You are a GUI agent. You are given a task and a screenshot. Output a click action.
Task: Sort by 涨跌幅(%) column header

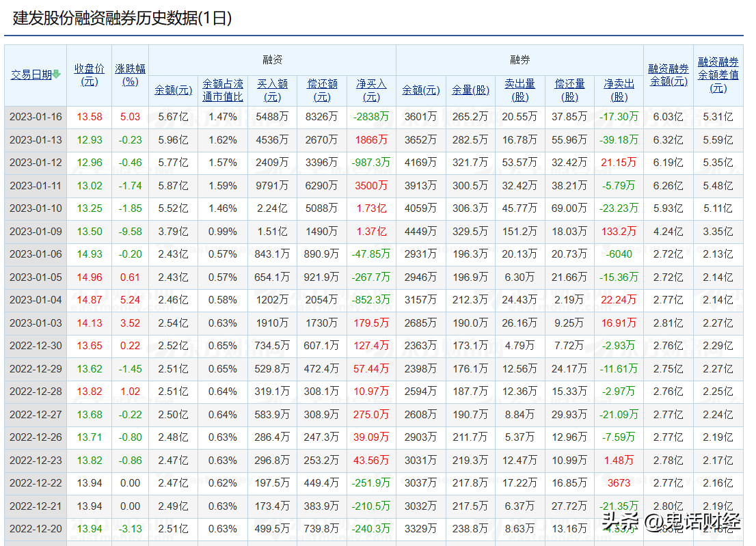[x=130, y=74]
